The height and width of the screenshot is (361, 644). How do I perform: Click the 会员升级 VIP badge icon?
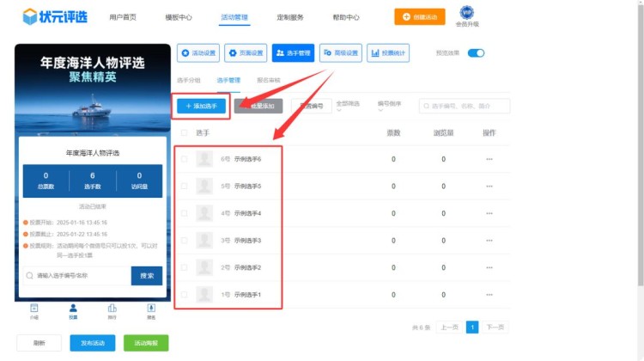[467, 12]
